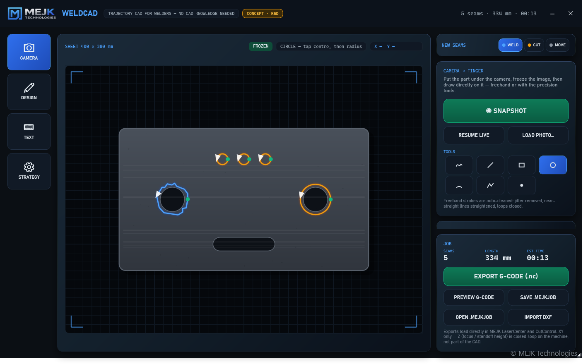Select the arc tool

(x=459, y=185)
